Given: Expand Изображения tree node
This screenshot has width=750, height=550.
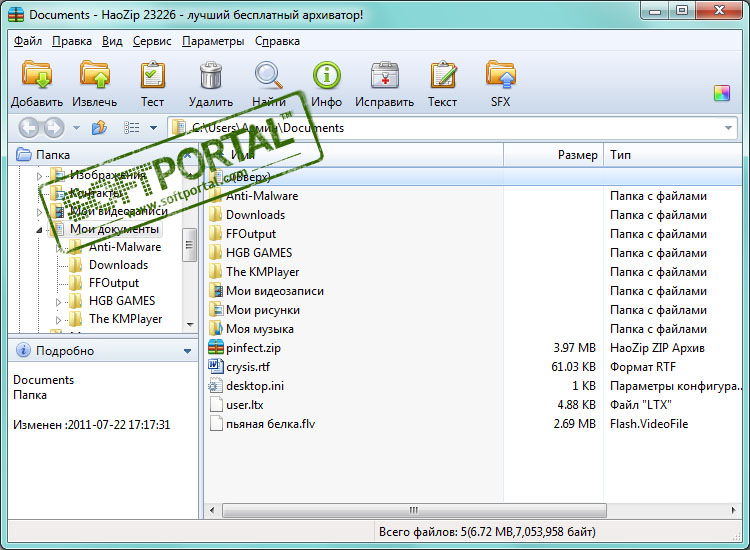Looking at the screenshot, I should (39, 176).
